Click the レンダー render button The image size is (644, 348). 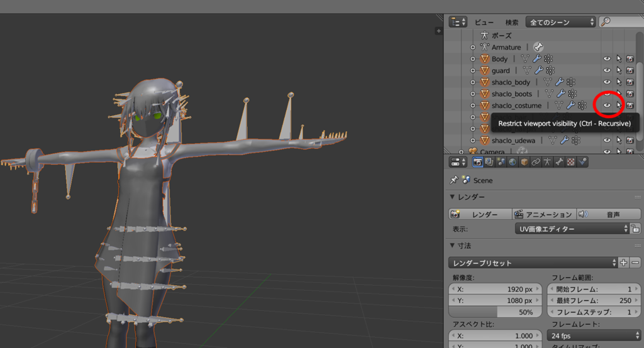click(x=480, y=214)
